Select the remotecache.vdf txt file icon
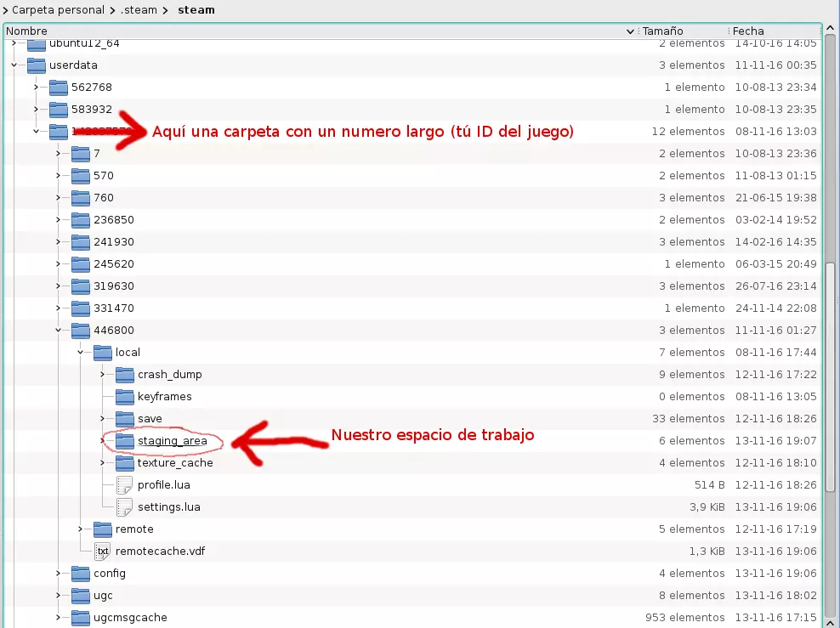840x628 pixels. point(102,551)
